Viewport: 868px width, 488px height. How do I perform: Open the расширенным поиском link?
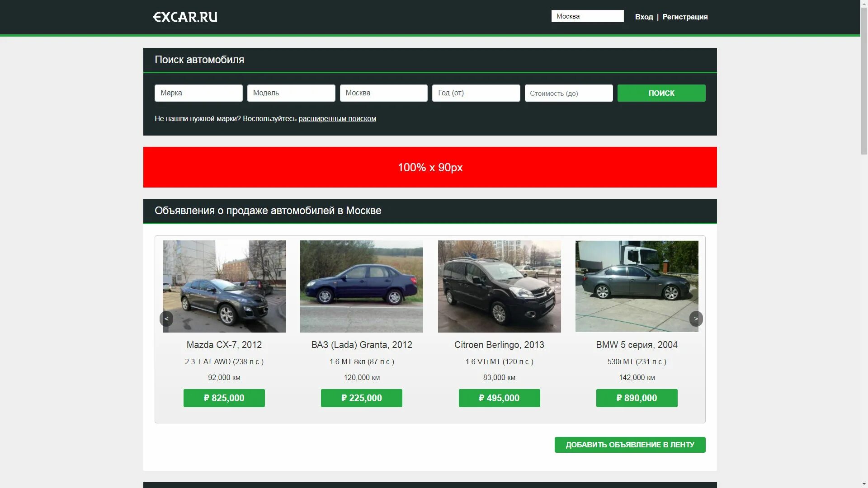337,118
